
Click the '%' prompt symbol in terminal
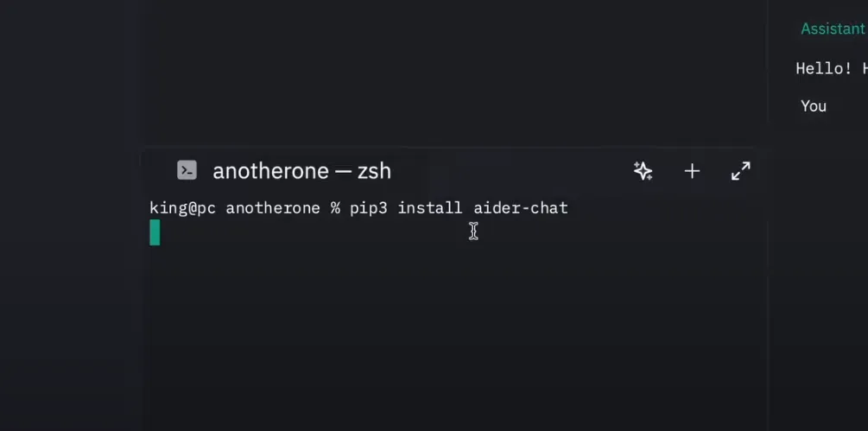335,208
